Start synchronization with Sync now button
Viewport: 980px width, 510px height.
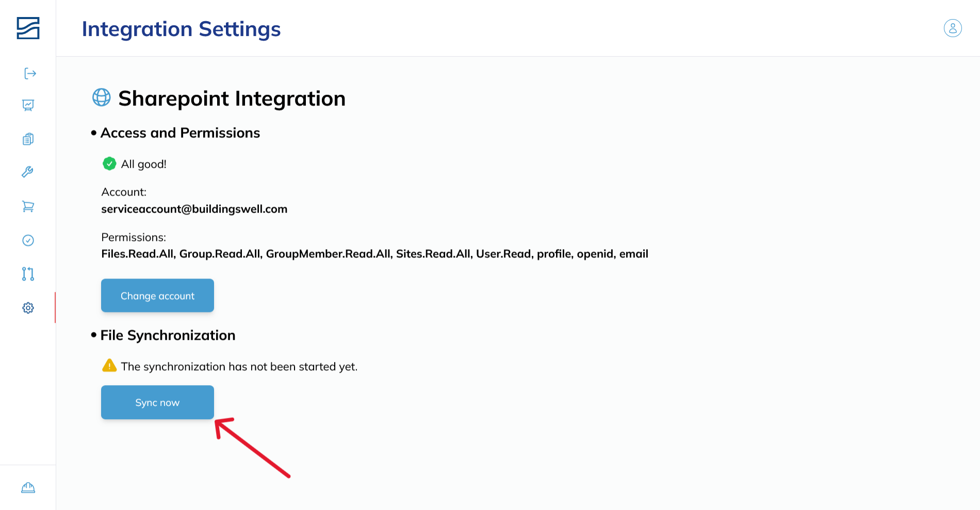[x=157, y=402]
